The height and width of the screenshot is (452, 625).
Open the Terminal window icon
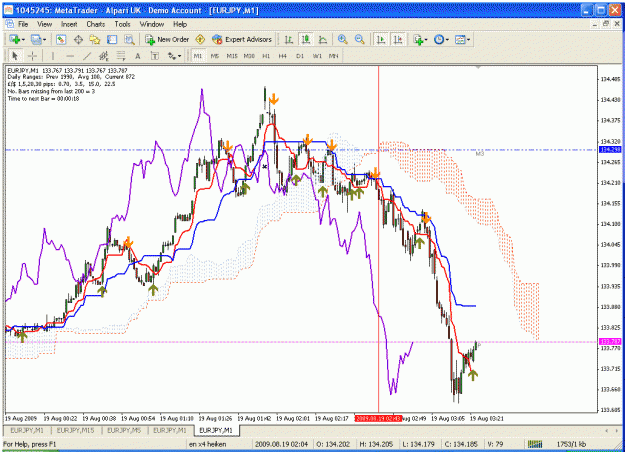(x=112, y=39)
